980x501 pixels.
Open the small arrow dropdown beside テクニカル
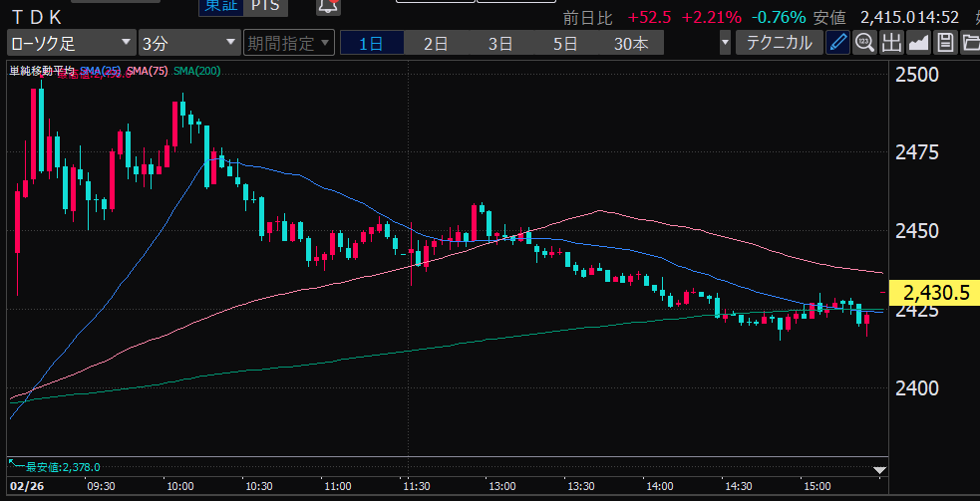click(725, 43)
